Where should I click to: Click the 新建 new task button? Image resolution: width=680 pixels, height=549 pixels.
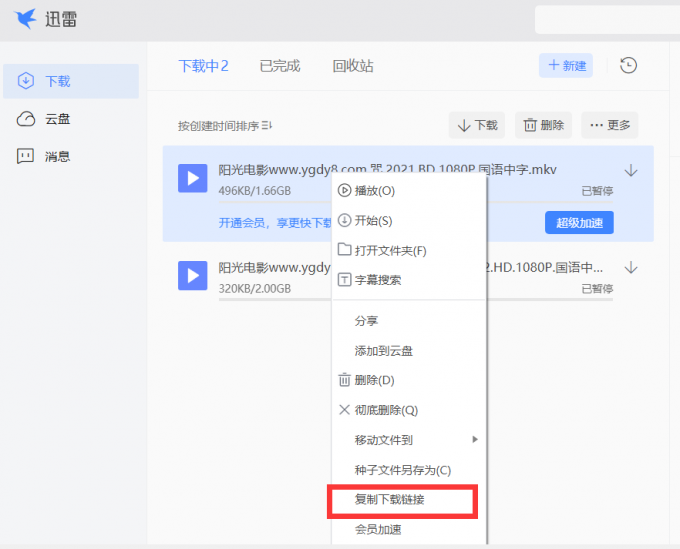tap(566, 65)
